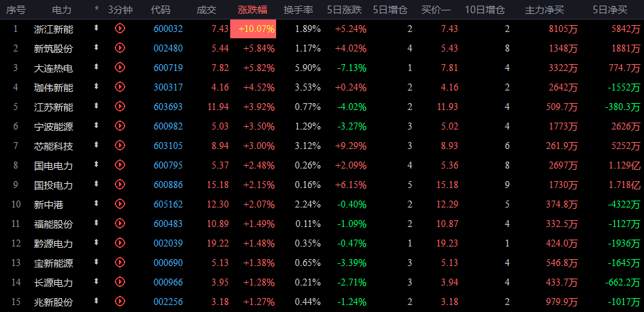The height and width of the screenshot is (312, 644).
Task: Click the 979.9万 main net buy value
Action: pyautogui.click(x=561, y=302)
